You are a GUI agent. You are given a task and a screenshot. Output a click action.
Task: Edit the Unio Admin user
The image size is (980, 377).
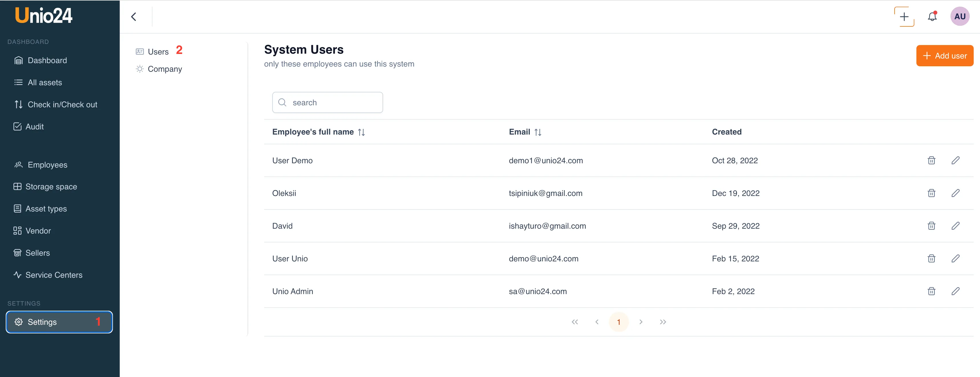[955, 291]
